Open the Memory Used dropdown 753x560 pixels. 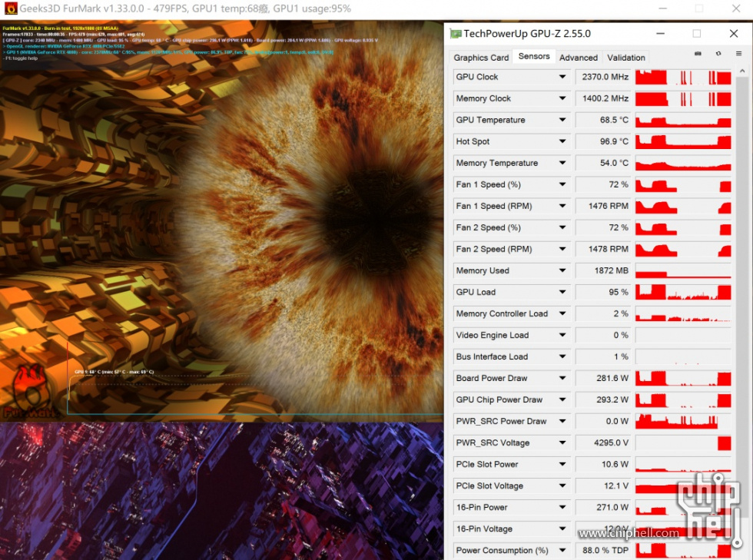click(562, 270)
